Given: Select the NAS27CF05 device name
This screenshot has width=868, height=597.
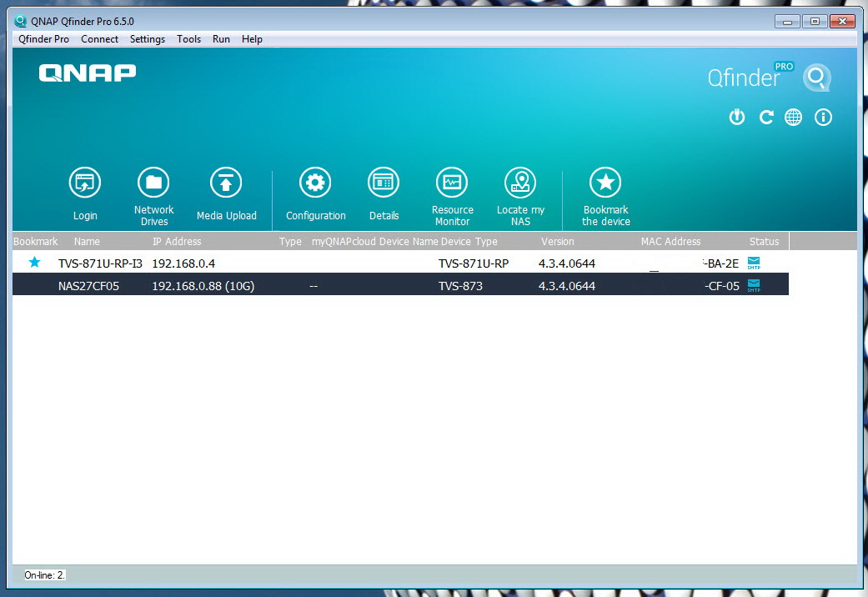Looking at the screenshot, I should 88,286.
